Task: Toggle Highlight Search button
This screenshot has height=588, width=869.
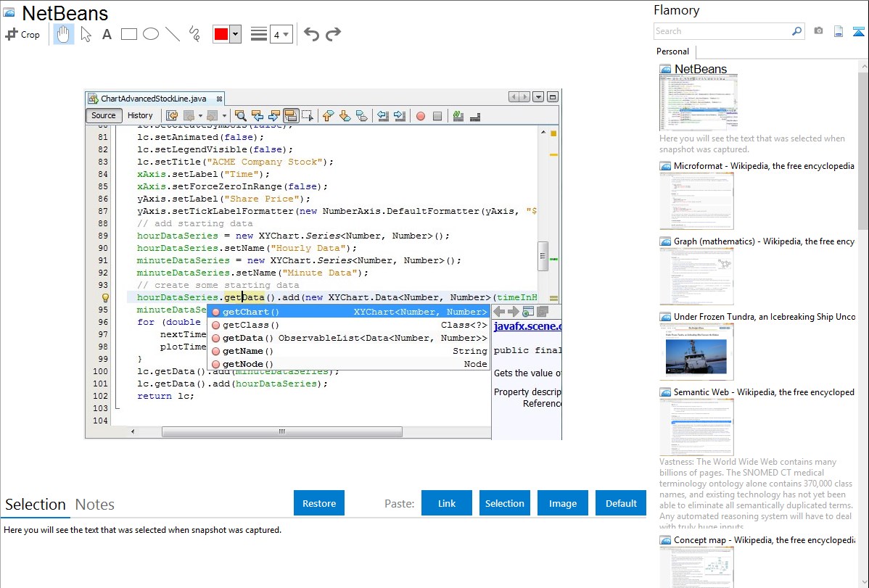Action: (290, 115)
